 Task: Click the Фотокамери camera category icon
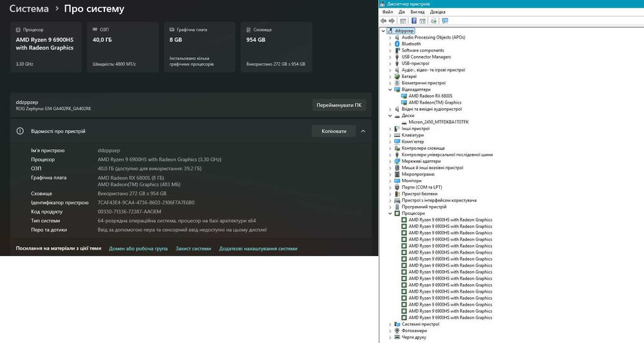[x=397, y=331]
